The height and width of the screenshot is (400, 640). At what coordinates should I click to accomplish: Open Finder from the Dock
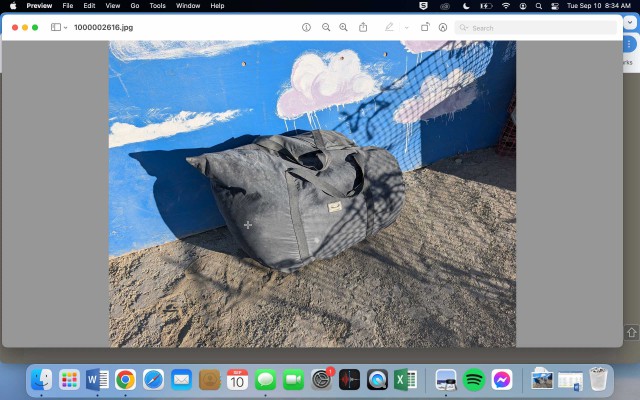coord(42,380)
